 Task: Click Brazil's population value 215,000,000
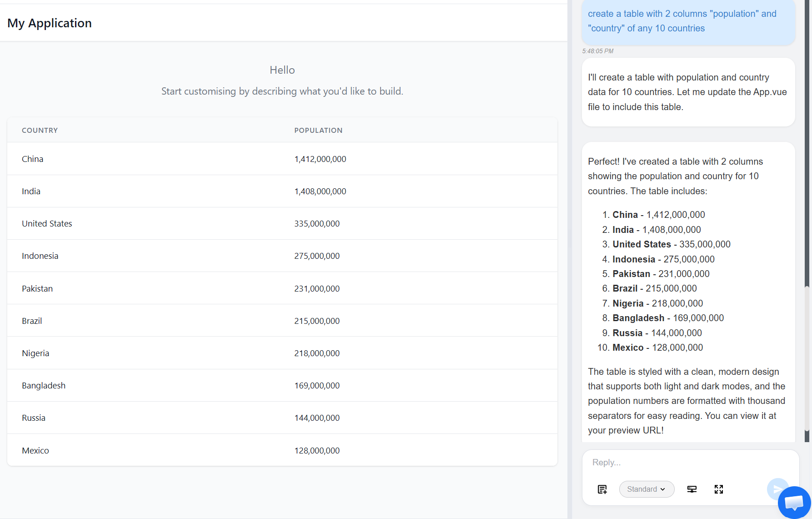coord(317,321)
